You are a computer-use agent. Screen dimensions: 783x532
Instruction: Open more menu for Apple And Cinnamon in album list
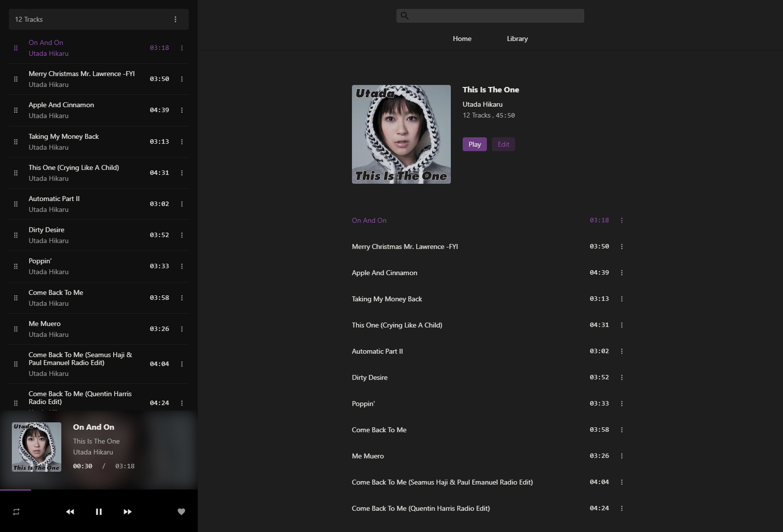coord(622,273)
